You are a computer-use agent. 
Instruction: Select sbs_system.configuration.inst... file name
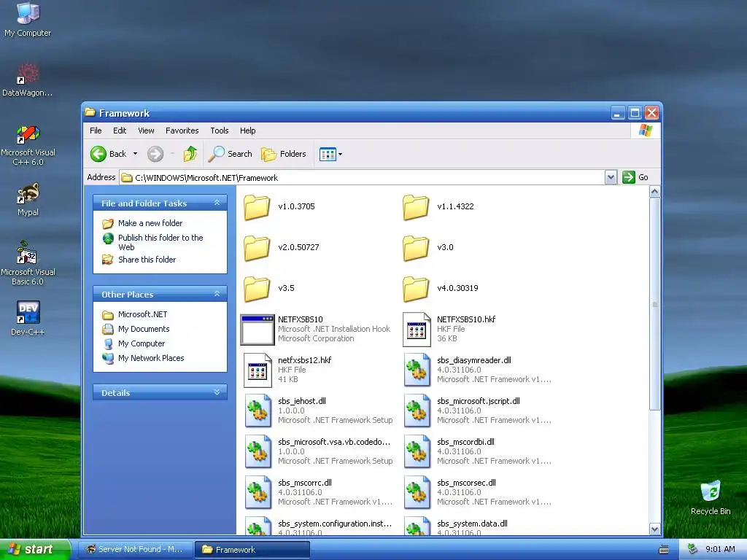click(335, 524)
